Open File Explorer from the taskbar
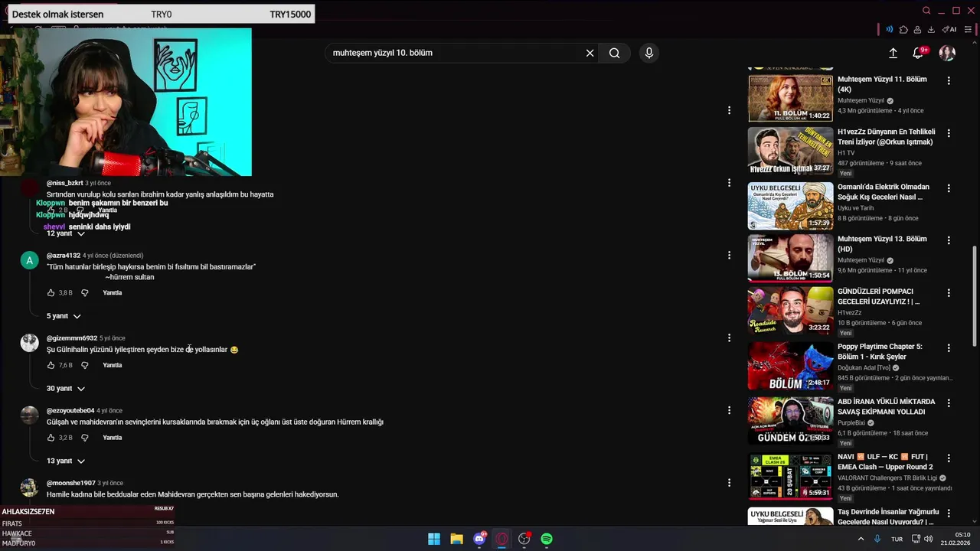The image size is (980, 551). click(x=456, y=539)
